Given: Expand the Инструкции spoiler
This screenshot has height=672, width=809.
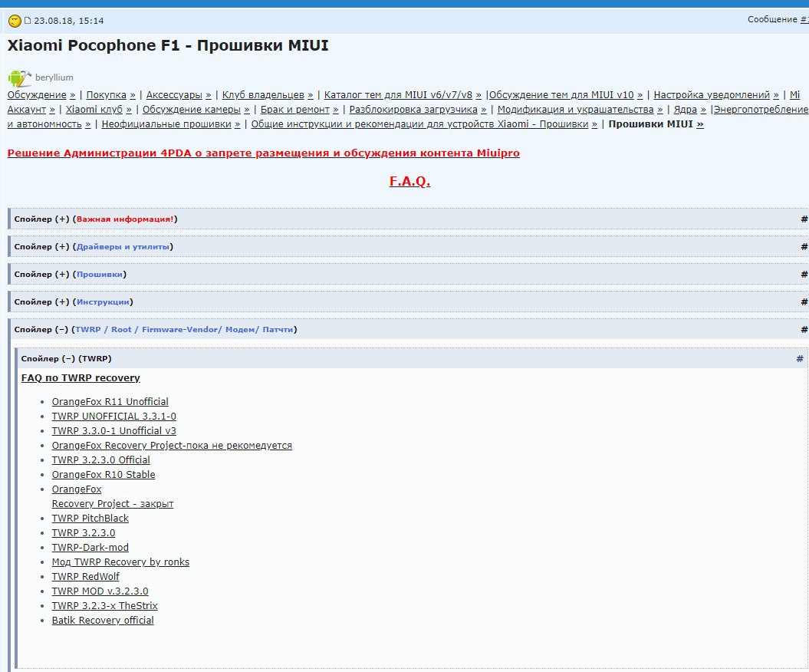Looking at the screenshot, I should tap(408, 302).
